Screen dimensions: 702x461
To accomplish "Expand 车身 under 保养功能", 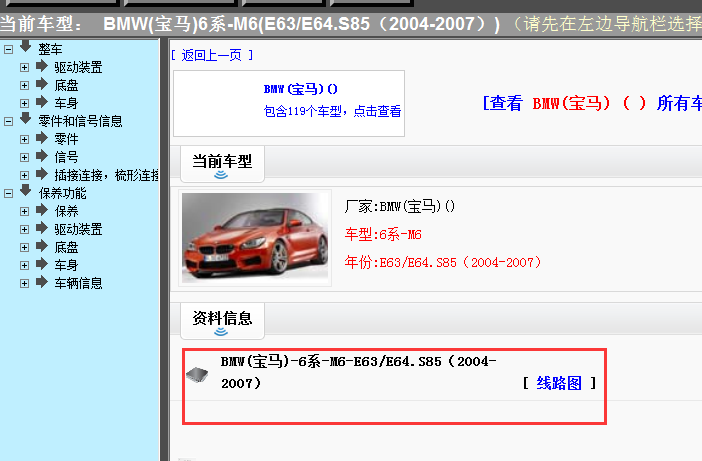I will point(24,265).
